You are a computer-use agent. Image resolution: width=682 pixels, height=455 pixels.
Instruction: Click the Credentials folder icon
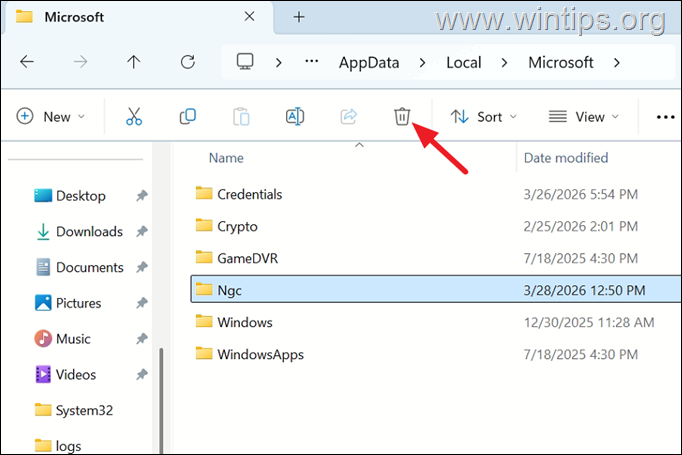point(204,193)
